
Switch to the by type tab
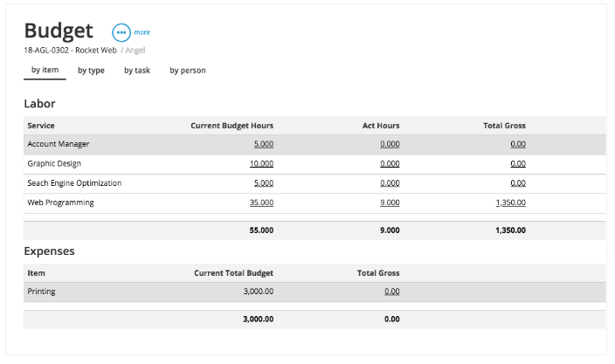[x=91, y=71]
